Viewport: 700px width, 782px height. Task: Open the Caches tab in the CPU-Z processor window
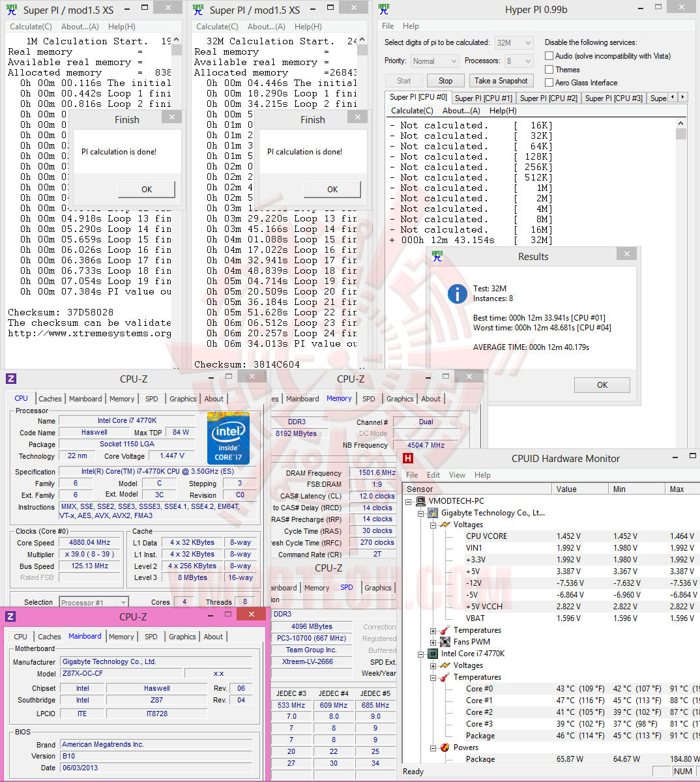(x=50, y=399)
